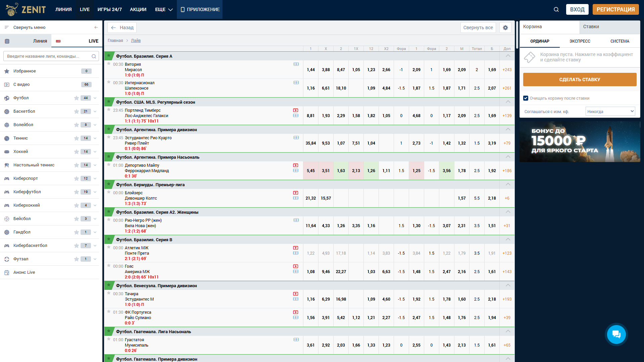Toggle favorite star for Теннис category

click(x=77, y=138)
